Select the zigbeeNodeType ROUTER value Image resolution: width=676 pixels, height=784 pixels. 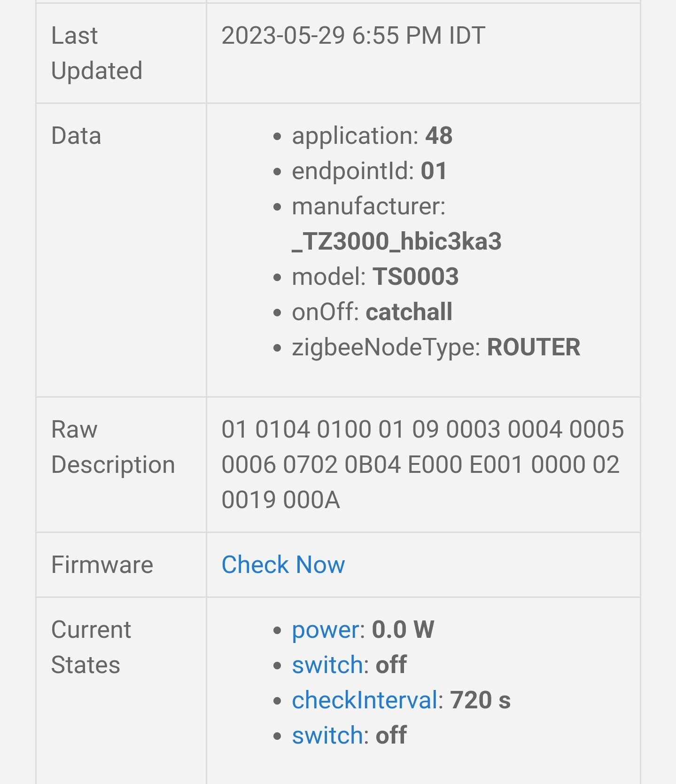tap(534, 347)
